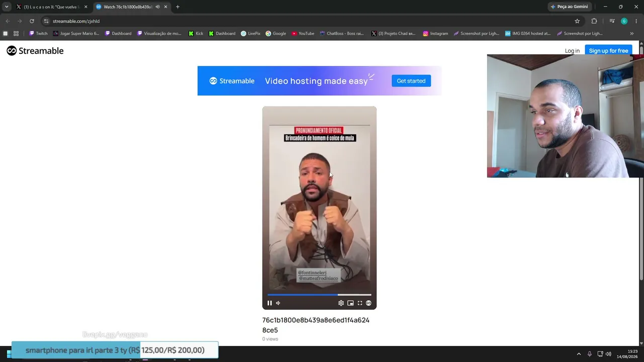
Task: Go back to previous page
Action: [8, 21]
